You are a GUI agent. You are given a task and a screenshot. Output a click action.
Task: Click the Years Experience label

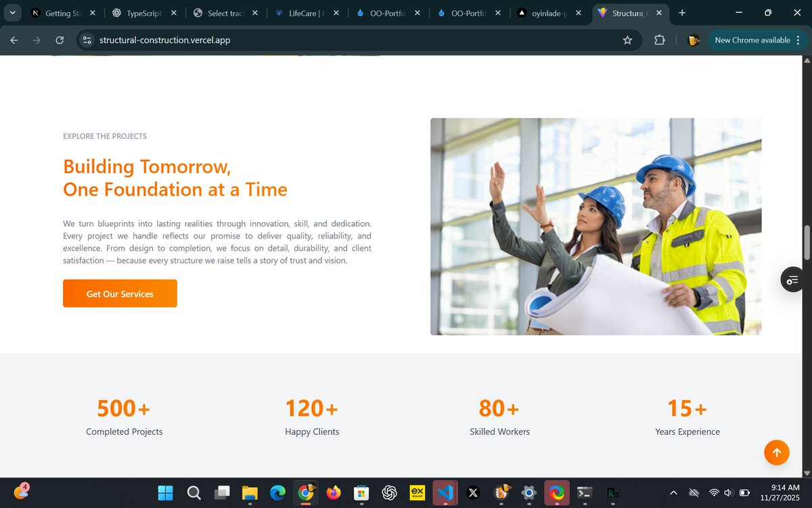687,431
